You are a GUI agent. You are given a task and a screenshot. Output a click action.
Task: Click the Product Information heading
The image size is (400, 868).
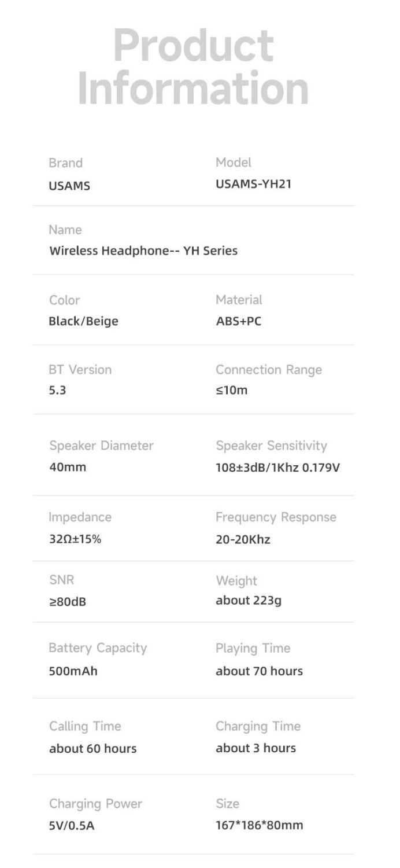click(x=193, y=67)
